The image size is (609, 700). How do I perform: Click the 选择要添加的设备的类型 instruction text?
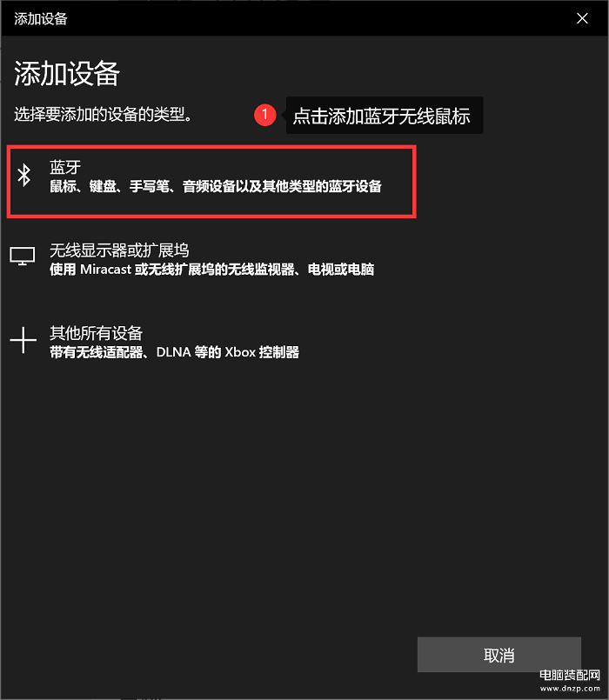click(x=104, y=114)
